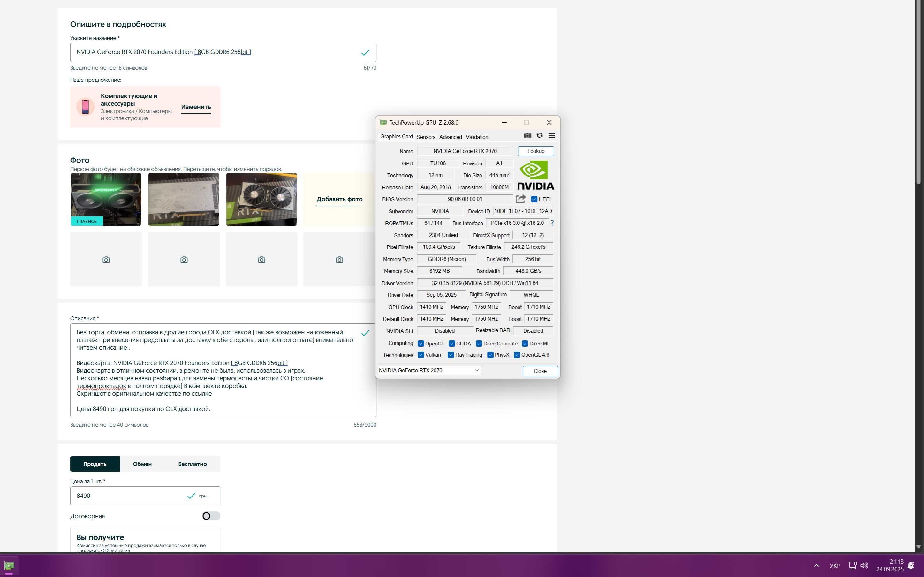Screen dimensions: 924x577
Task: Click Добавить фото link
Action: click(x=339, y=199)
